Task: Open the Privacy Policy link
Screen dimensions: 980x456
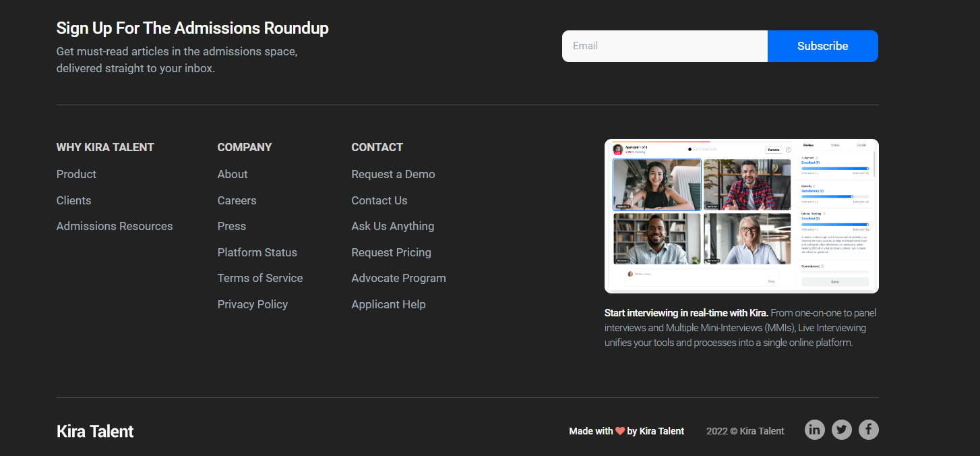Action: (252, 304)
